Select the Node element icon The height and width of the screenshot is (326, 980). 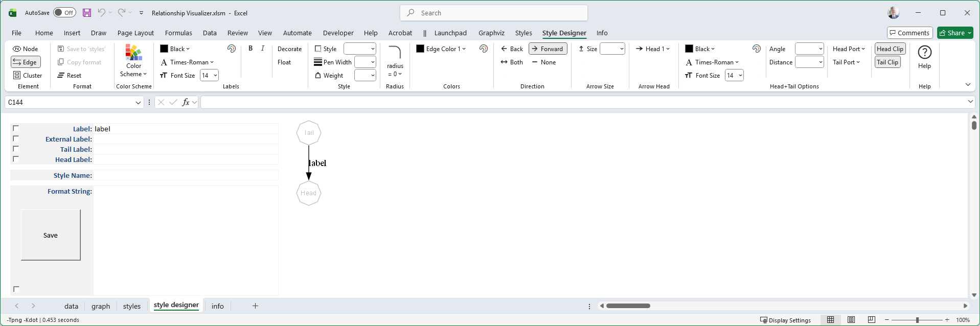tap(17, 49)
